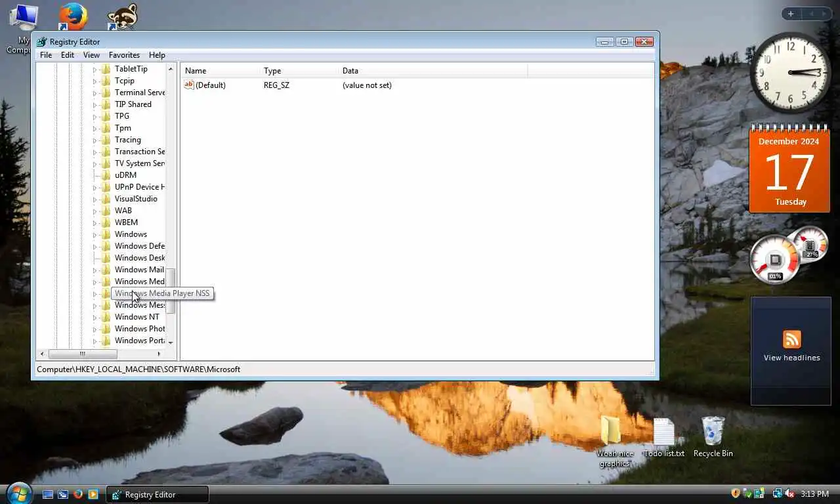Open the Help menu

157,55
